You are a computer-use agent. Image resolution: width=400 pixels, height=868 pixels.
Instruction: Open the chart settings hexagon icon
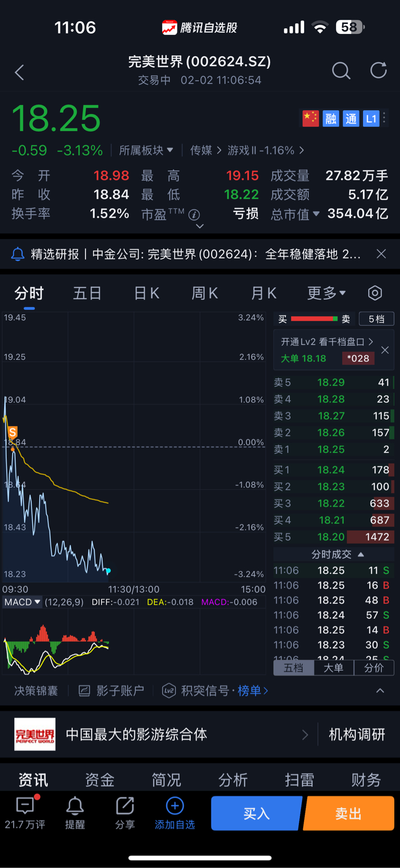point(375,293)
